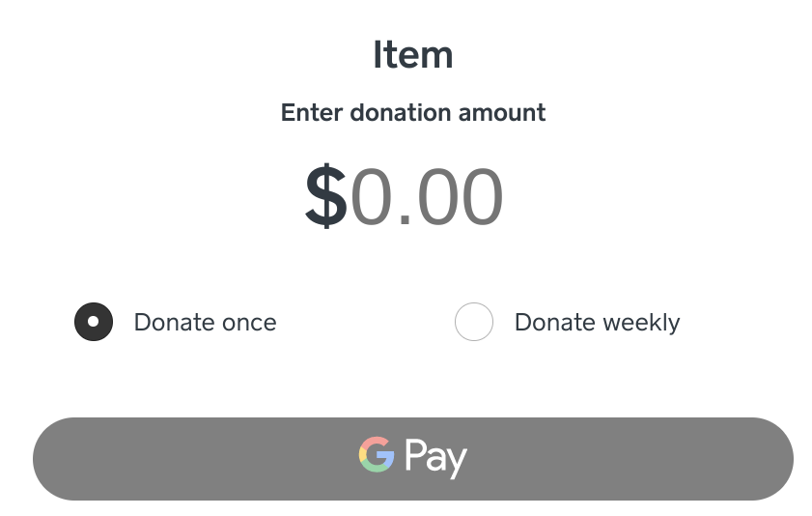Choose the Donate weekly text label
812x516 pixels.
pos(597,322)
